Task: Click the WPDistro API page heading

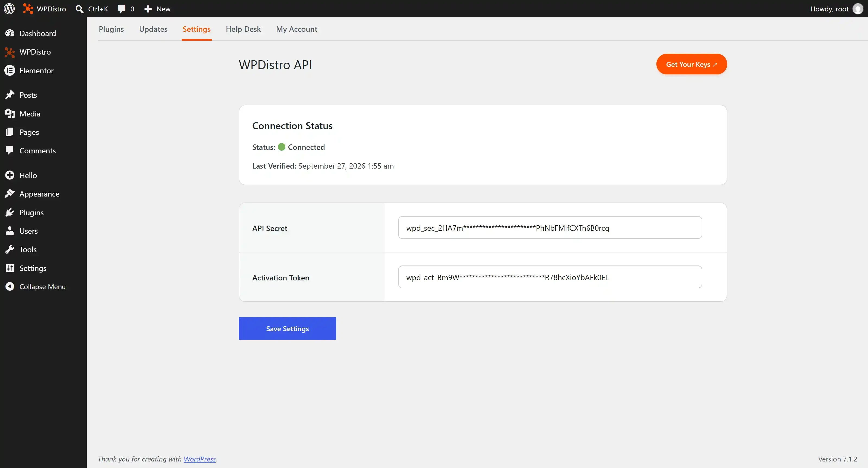Action: coord(275,65)
